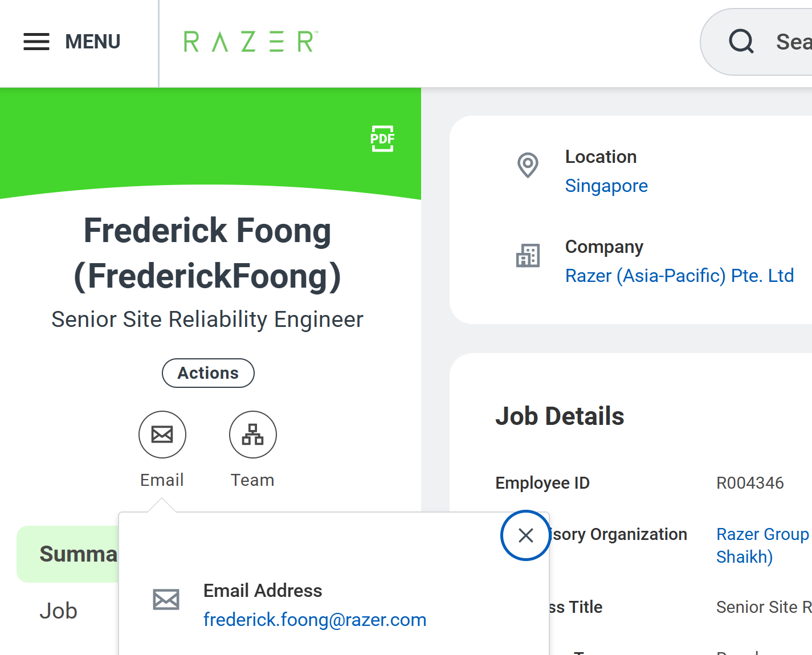Select the Summary tab
Viewport: 812px width, 655px height.
click(68, 554)
